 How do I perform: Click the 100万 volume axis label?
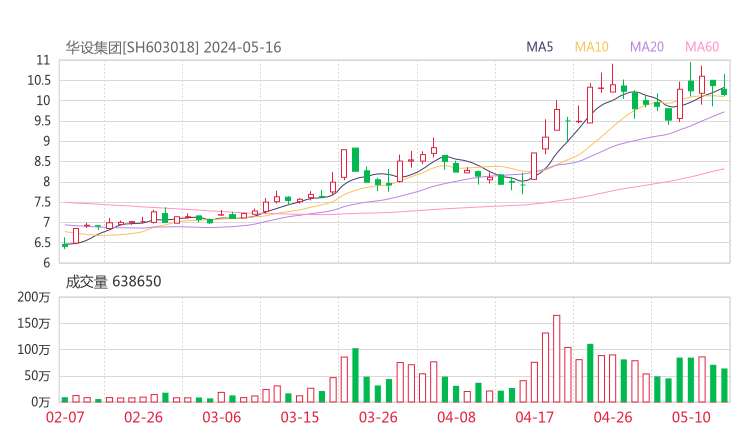34,350
